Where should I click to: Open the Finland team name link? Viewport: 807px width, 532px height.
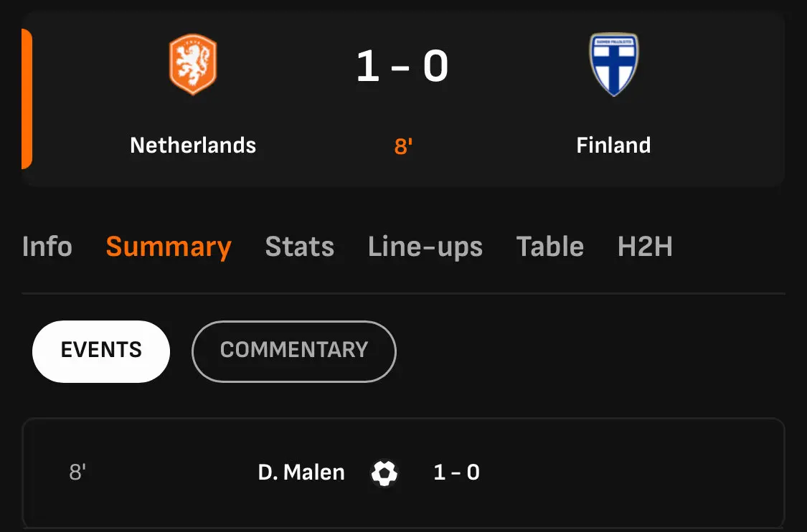click(x=613, y=146)
